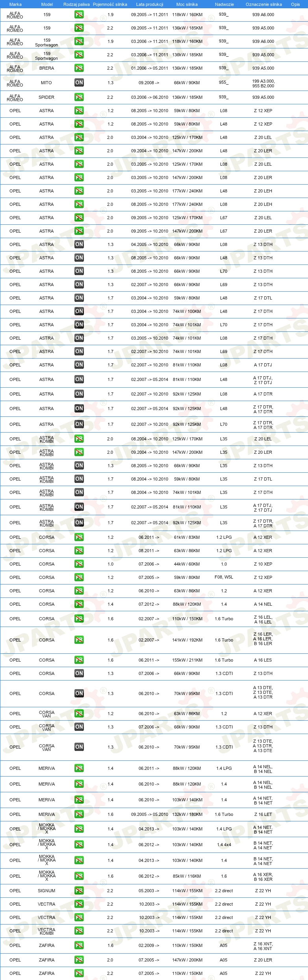Click the petrol icon in the Alfa Romeo Spider row
The height and width of the screenshot is (980, 308).
(x=79, y=97)
